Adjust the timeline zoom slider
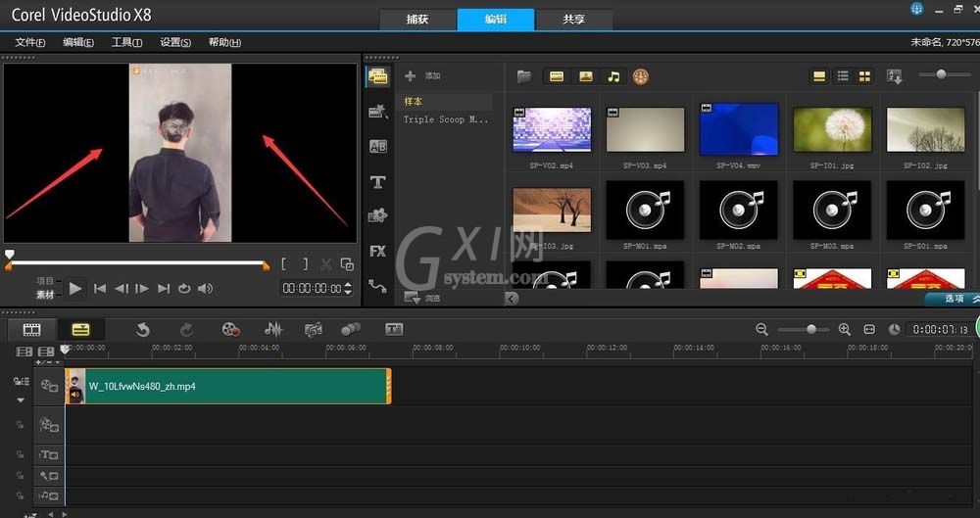The height and width of the screenshot is (518, 980). pyautogui.click(x=810, y=329)
